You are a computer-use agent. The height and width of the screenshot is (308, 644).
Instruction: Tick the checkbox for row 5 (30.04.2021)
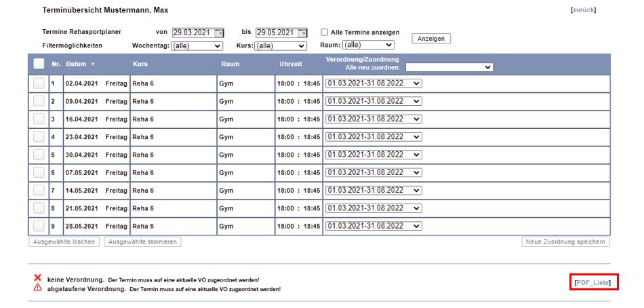click(39, 154)
